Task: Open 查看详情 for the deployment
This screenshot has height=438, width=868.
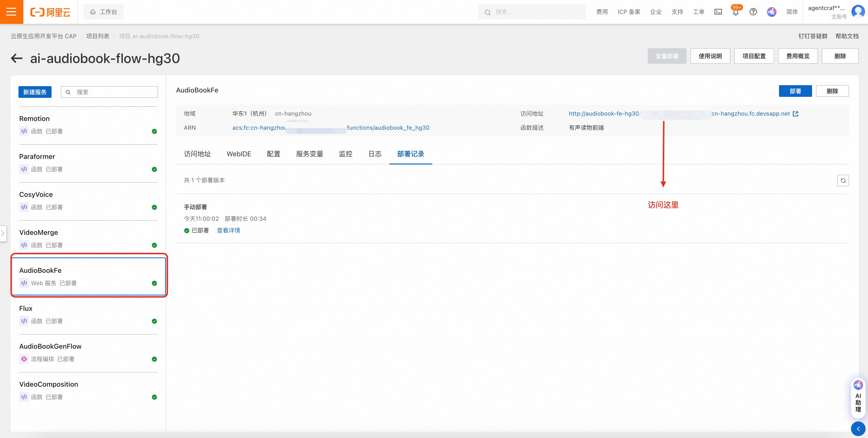Action: coord(229,230)
